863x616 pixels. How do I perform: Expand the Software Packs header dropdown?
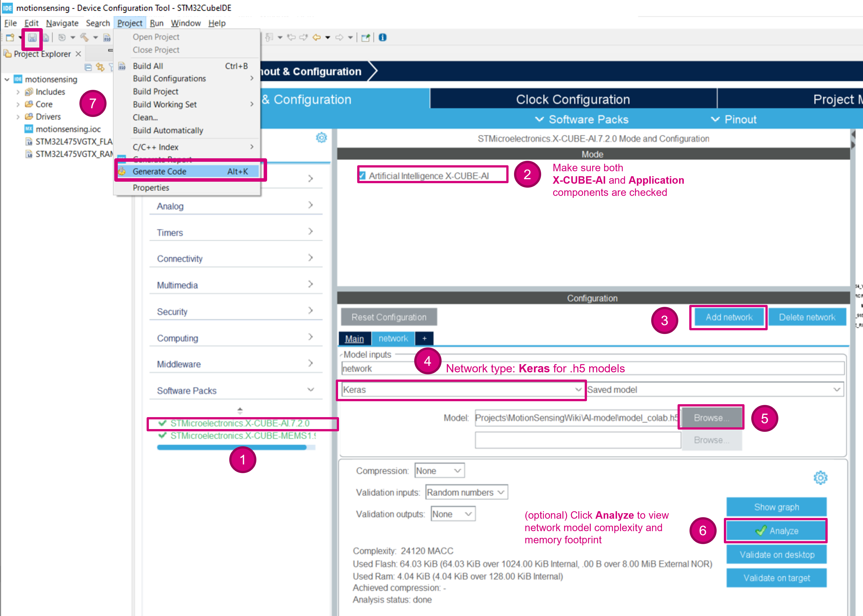pyautogui.click(x=581, y=119)
